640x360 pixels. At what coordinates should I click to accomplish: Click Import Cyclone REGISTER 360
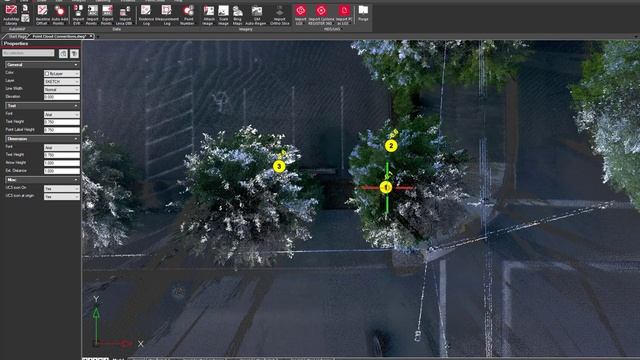[x=321, y=15]
